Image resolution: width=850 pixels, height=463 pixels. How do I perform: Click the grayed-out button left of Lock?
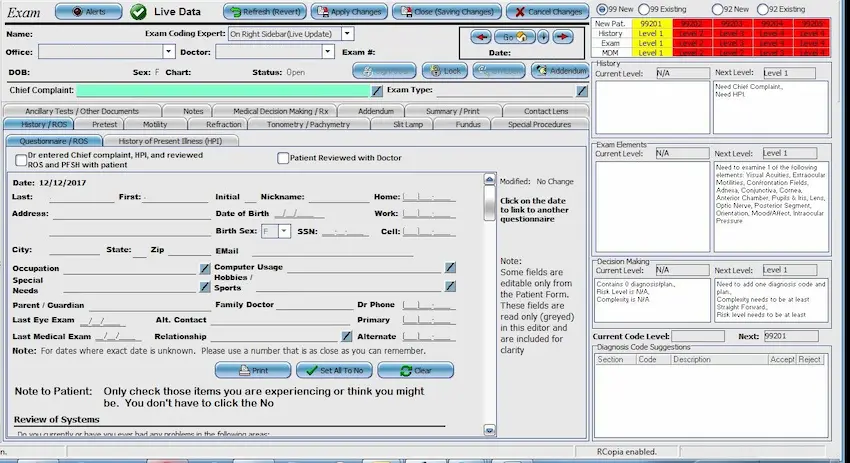tap(384, 70)
